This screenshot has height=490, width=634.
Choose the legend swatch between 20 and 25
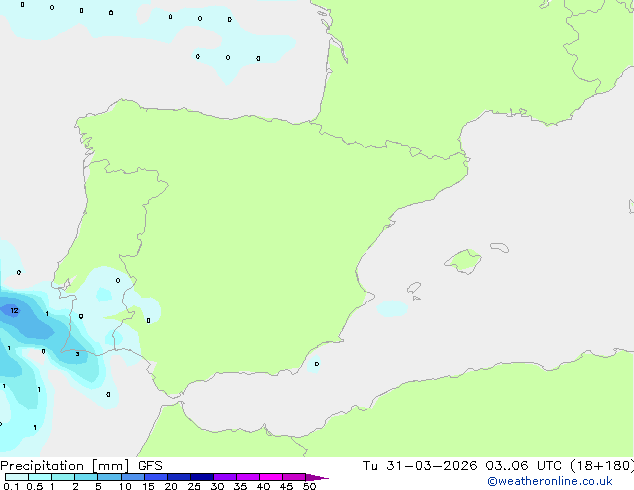(179, 477)
